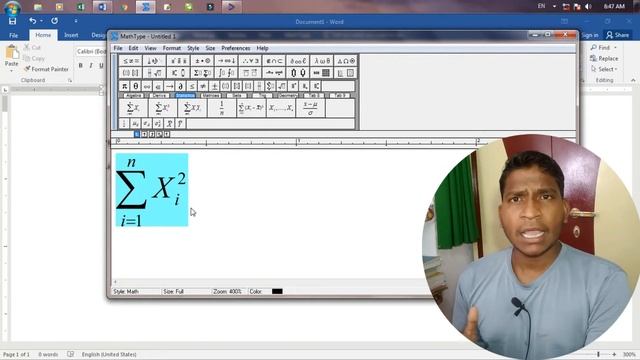Image resolution: width=640 pixels, height=360 pixels.
Task: Open the Clipboard pane dialog launcher
Action: [x=70, y=80]
